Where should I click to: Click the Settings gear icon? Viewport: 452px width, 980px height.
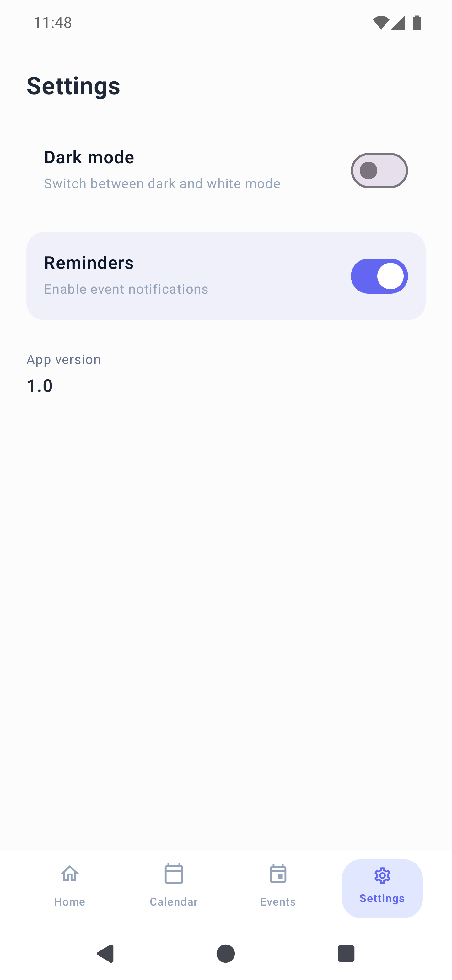(382, 875)
